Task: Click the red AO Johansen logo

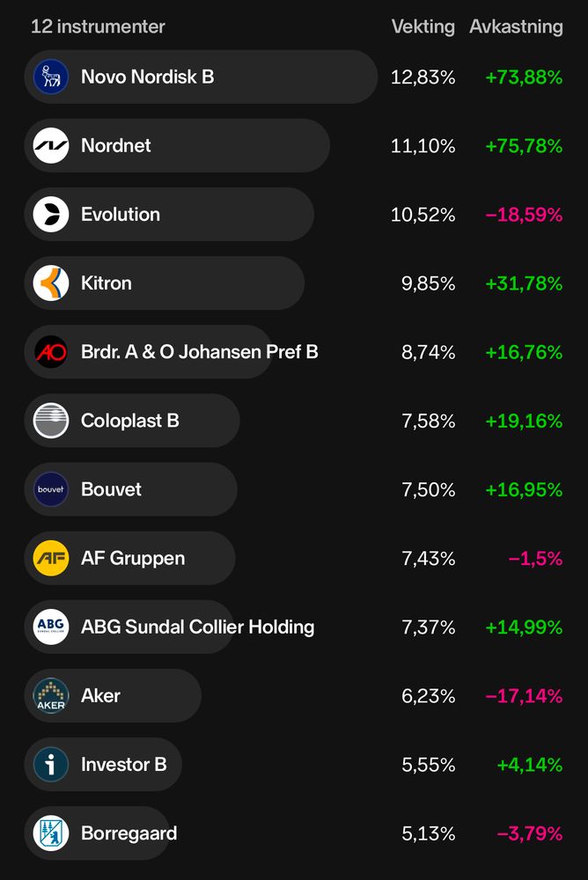Action: click(x=50, y=352)
